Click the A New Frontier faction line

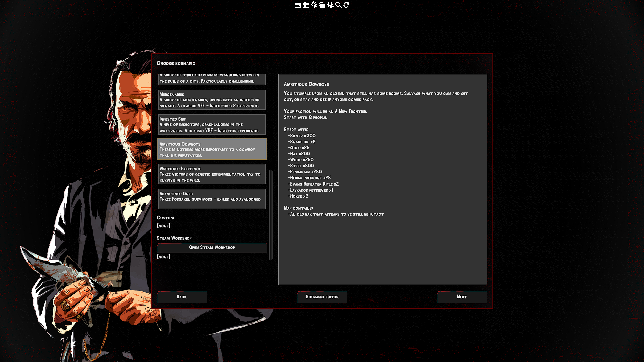[326, 112]
